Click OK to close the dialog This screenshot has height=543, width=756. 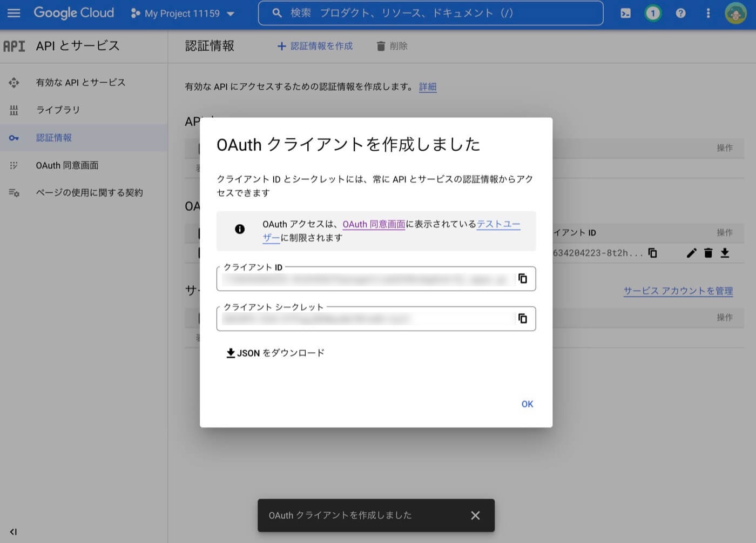(526, 404)
